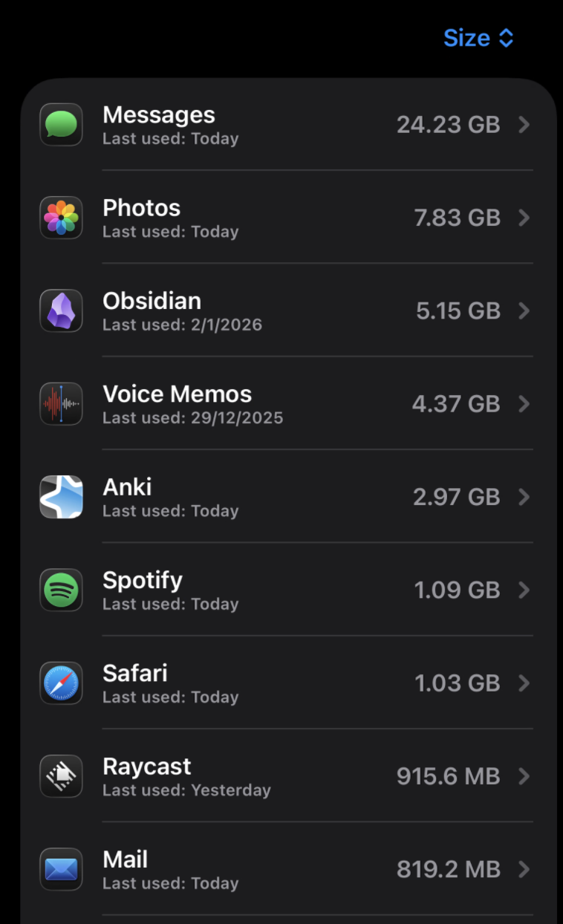Screen dimensions: 563x924
Task: Click the Messages 24.23 GB size text
Action: [x=448, y=125]
